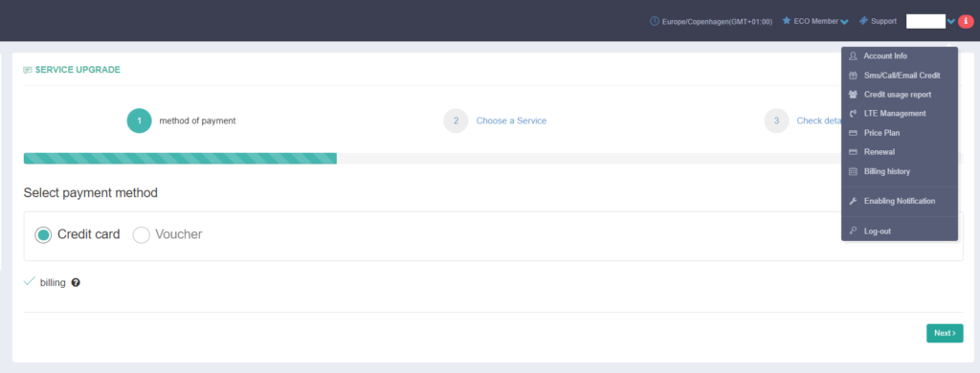Viewport: 980px width, 373px height.
Task: Click the clock timezone icon
Action: [655, 21]
